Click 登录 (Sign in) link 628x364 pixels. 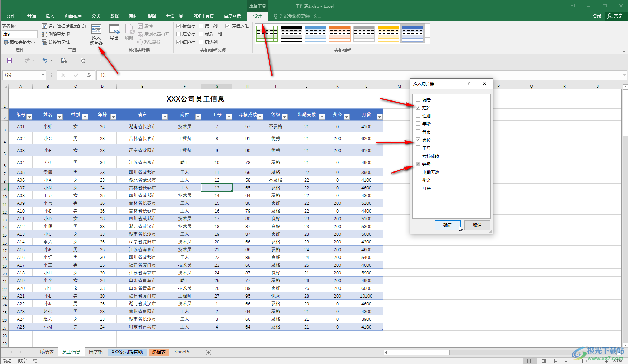pos(597,16)
